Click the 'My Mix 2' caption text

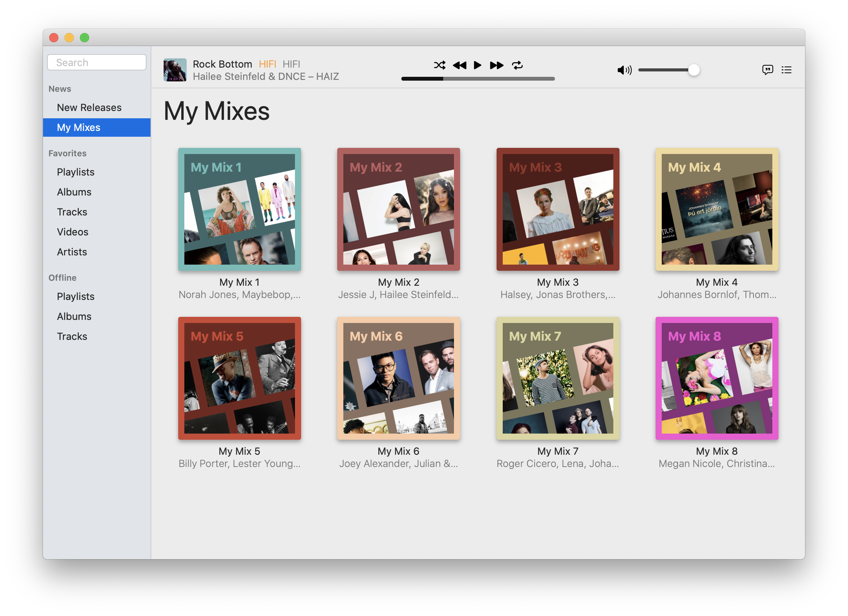point(399,282)
